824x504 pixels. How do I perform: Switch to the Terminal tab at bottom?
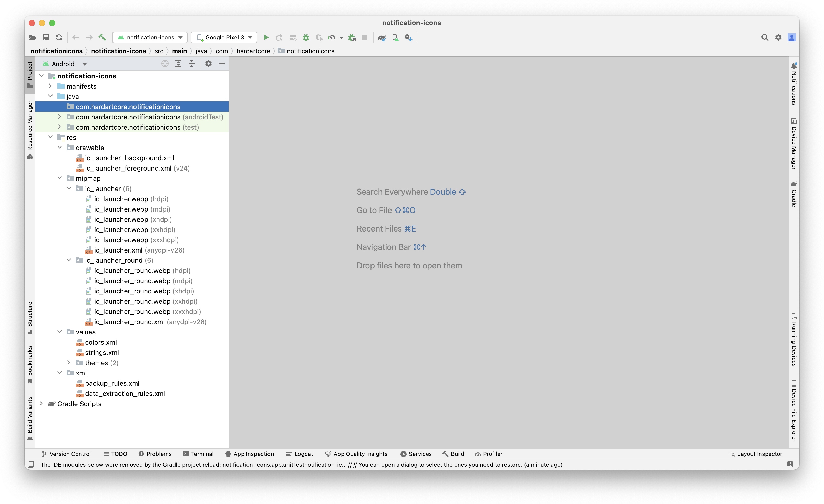pyautogui.click(x=199, y=454)
